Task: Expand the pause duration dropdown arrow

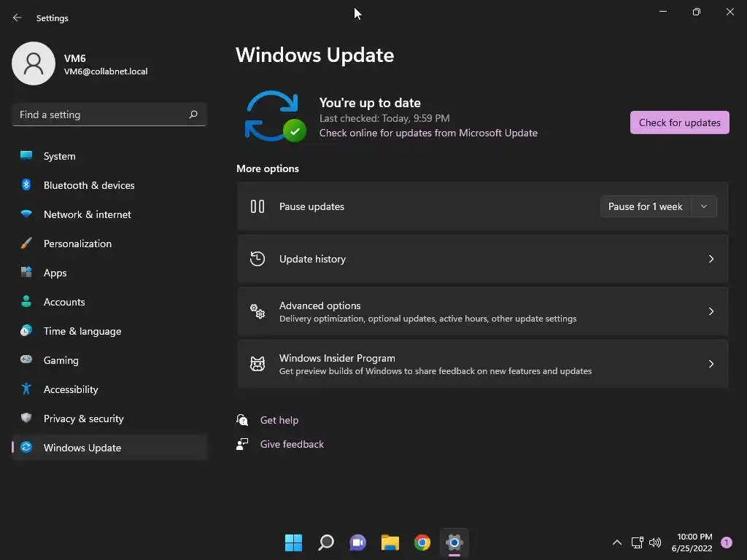Action: pos(704,206)
